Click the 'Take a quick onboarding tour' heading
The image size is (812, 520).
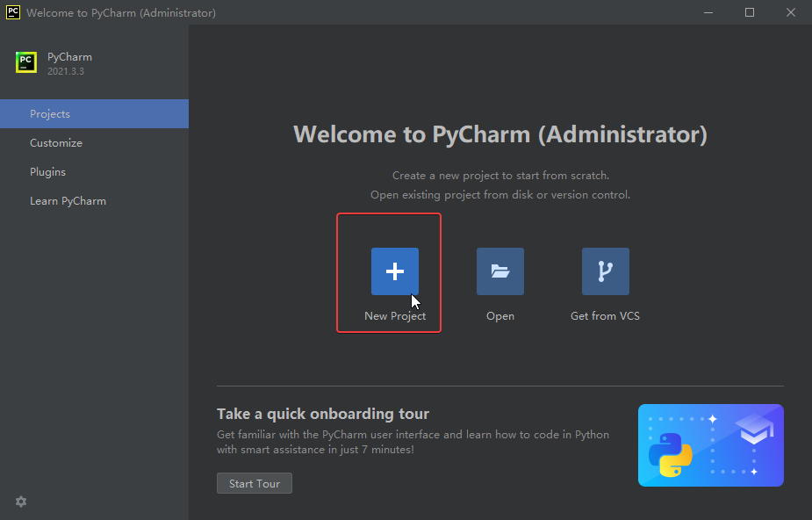[x=323, y=414]
